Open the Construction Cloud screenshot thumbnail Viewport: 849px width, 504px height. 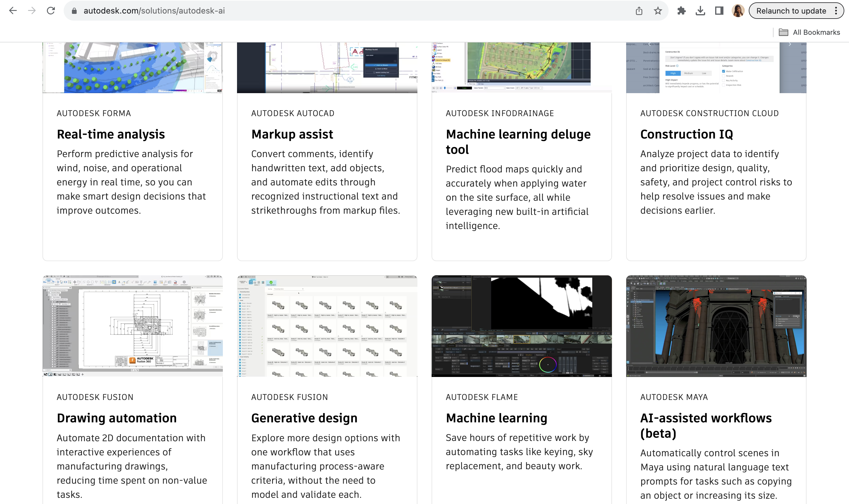click(716, 67)
